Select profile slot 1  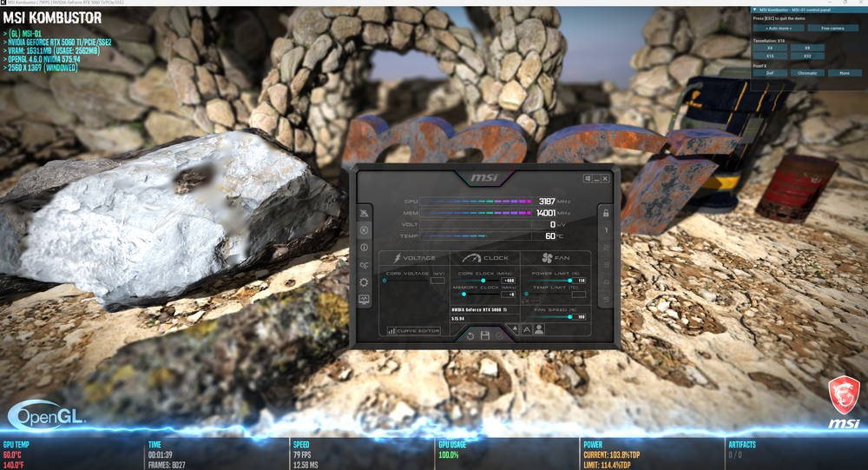606,230
